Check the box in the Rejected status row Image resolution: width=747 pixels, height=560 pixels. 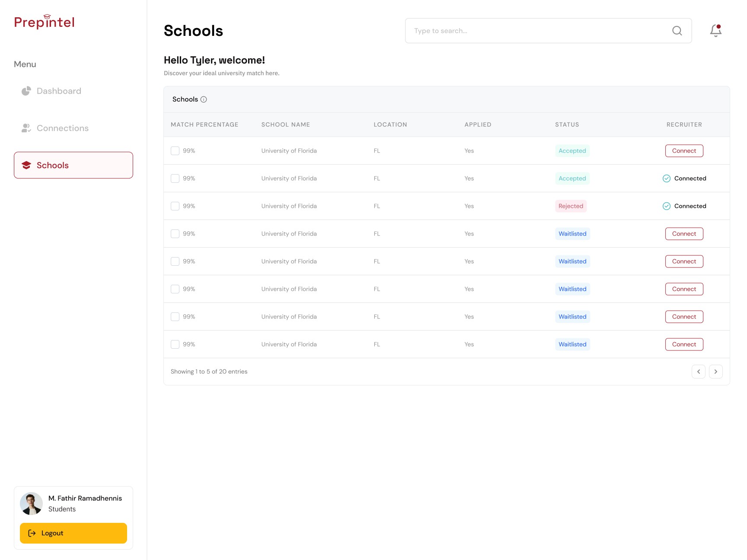coord(175,206)
